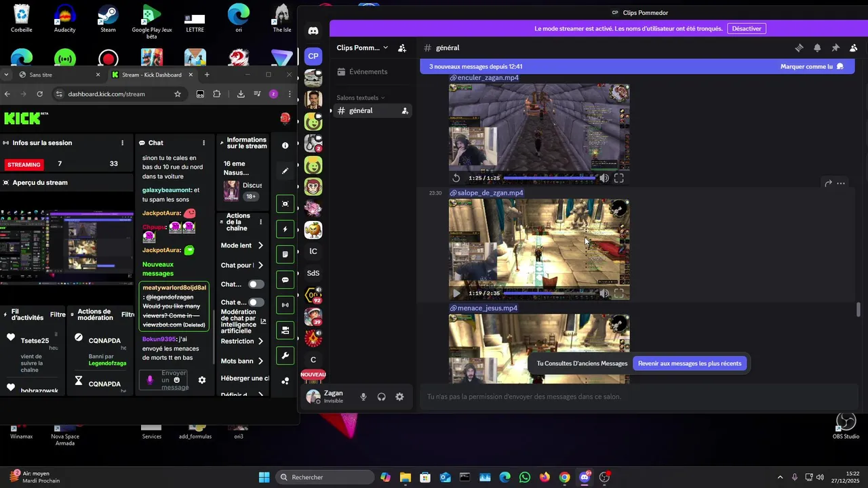
Task: Open chat settings gear in Kick chat
Action: tap(201, 380)
